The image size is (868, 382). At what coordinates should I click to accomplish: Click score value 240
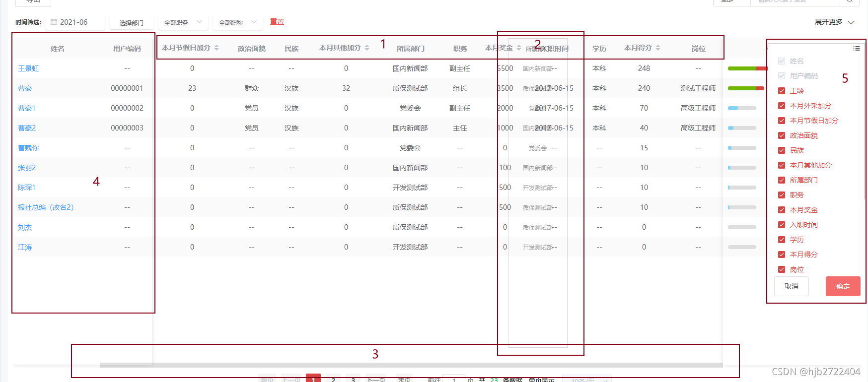point(644,88)
